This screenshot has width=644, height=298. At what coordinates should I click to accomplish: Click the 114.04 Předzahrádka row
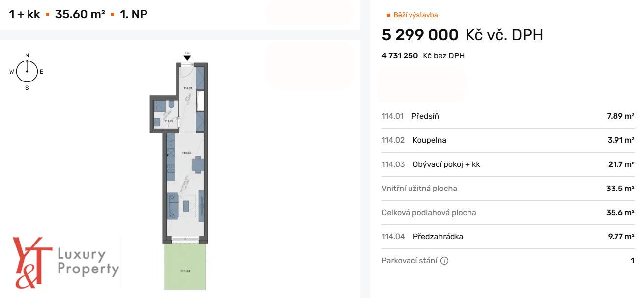pyautogui.click(x=508, y=237)
